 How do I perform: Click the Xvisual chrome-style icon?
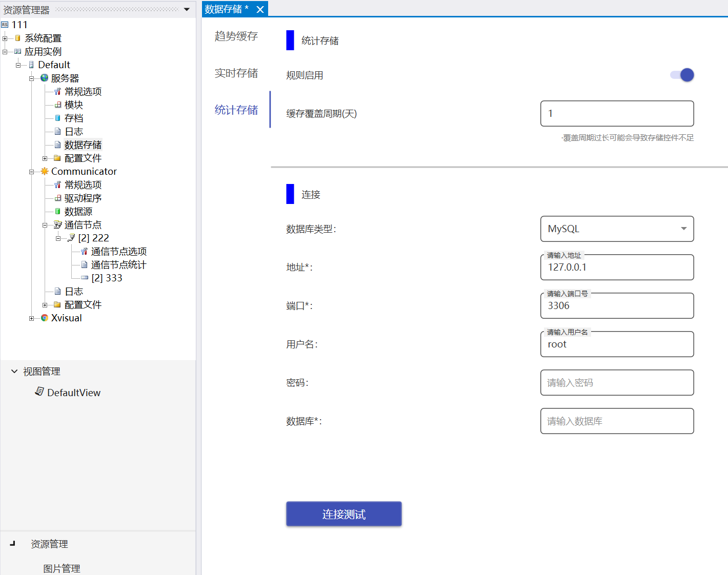coord(45,318)
